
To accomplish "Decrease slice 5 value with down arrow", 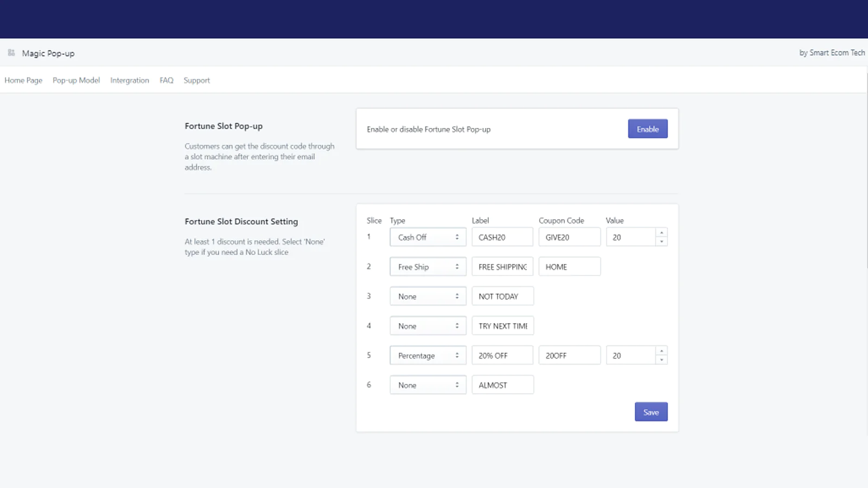I will (x=661, y=358).
